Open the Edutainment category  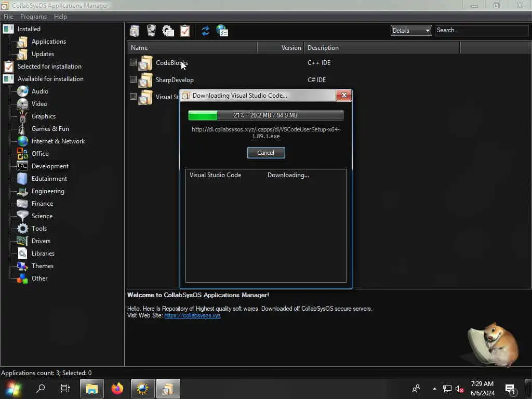coord(49,179)
